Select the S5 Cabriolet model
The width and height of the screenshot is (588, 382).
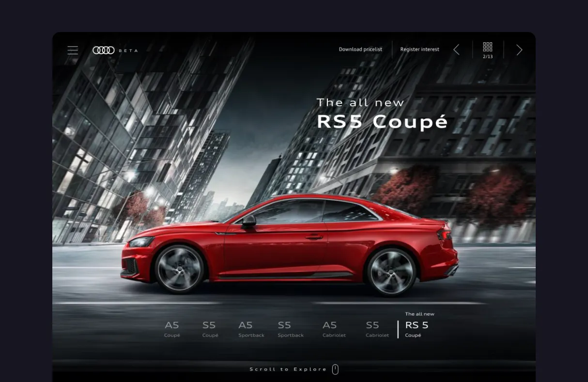377,329
